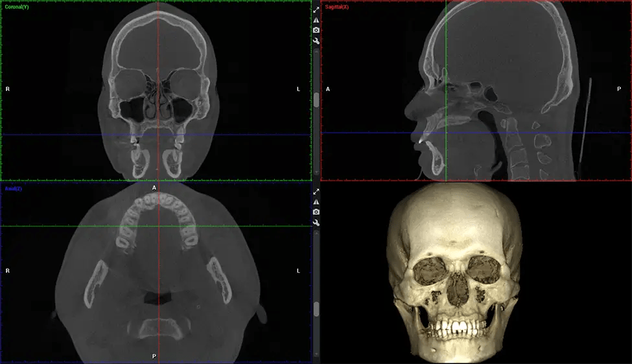Maximize the axial view with expand icon
632x364 pixels.
coord(316,192)
